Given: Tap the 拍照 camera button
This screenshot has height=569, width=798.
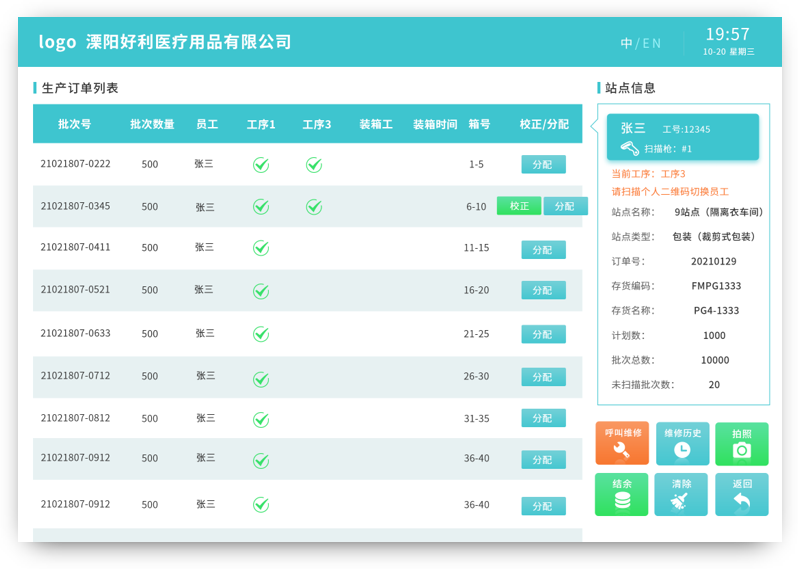Looking at the screenshot, I should pyautogui.click(x=741, y=443).
